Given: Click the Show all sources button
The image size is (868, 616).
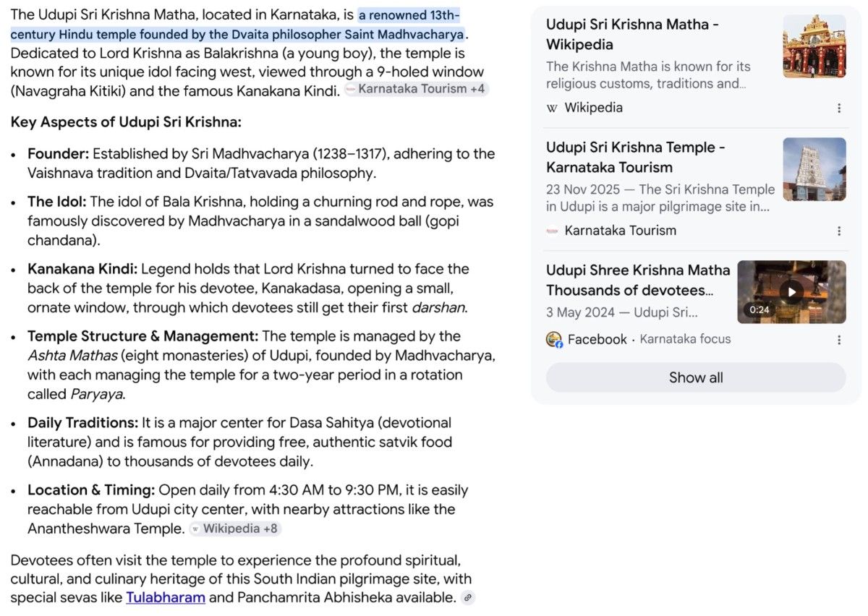Looking at the screenshot, I should coord(696,377).
